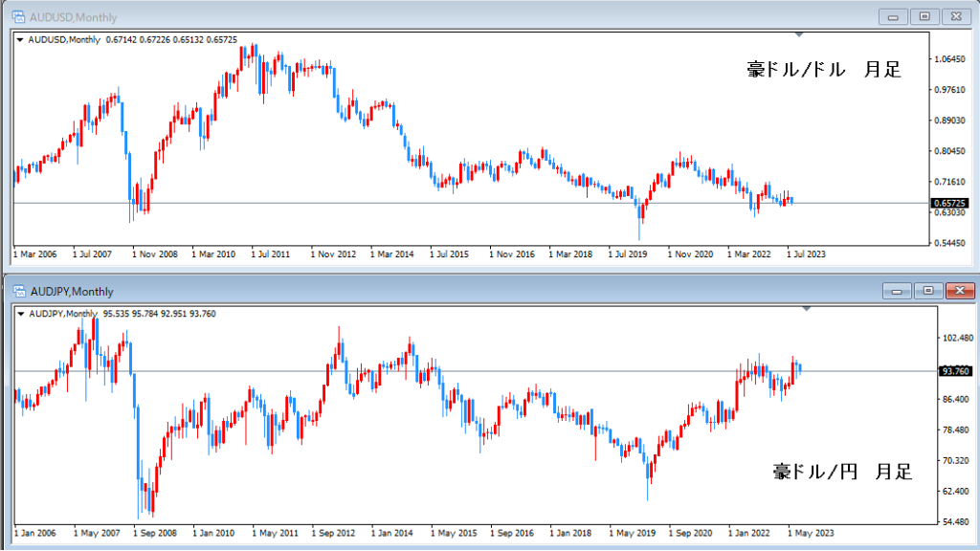Click the chart shift triangle in AUDUSD chart
980x551 pixels.
[x=800, y=35]
